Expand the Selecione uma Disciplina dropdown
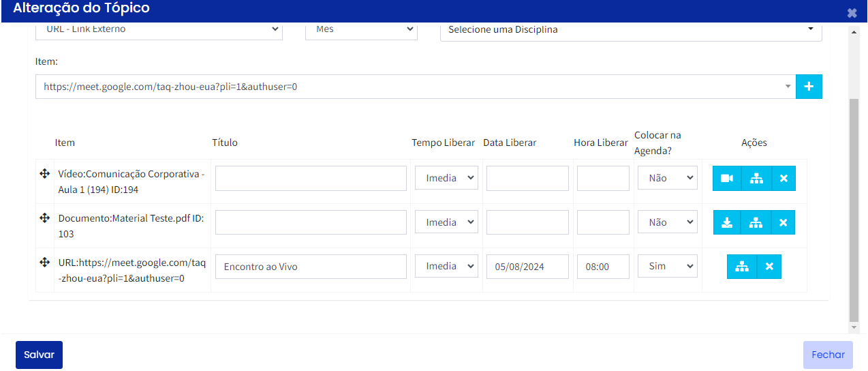This screenshot has height=371, width=868. pos(630,30)
